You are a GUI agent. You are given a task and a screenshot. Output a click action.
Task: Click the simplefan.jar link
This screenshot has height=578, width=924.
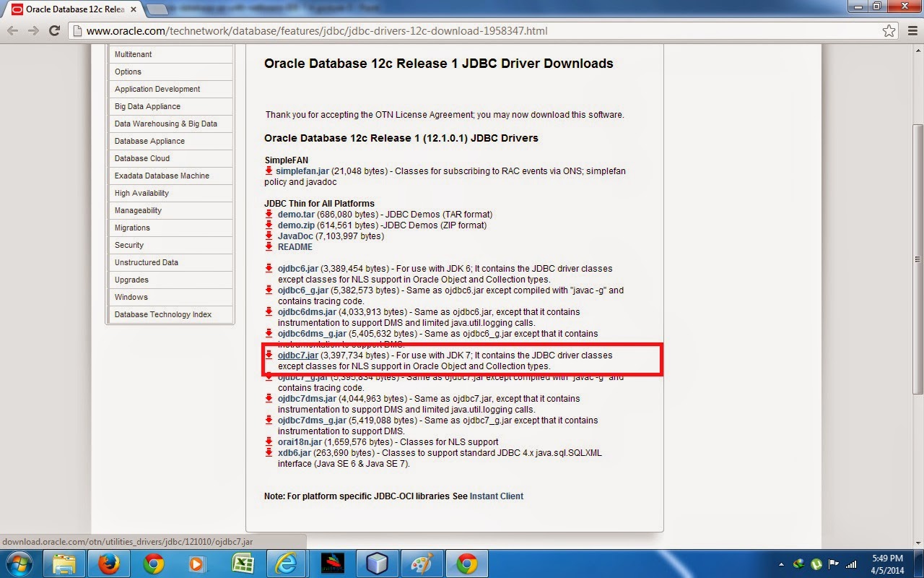pyautogui.click(x=302, y=171)
